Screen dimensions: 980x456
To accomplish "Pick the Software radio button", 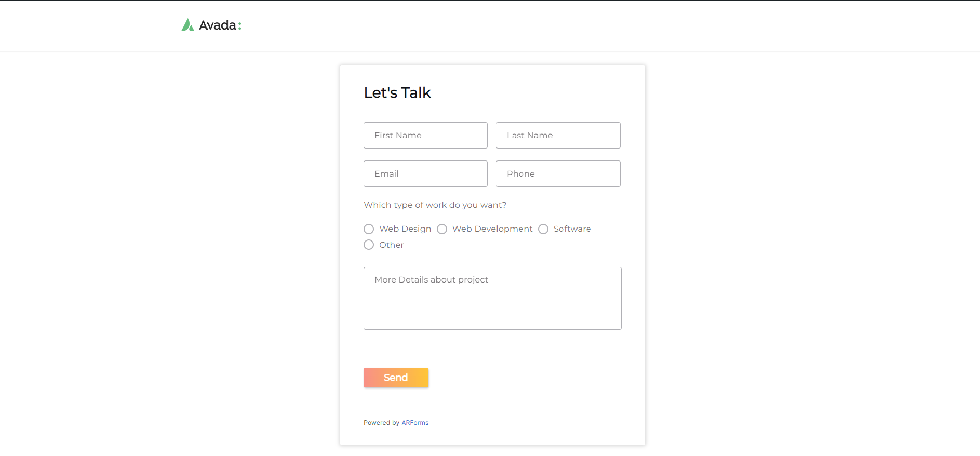I will coord(543,229).
